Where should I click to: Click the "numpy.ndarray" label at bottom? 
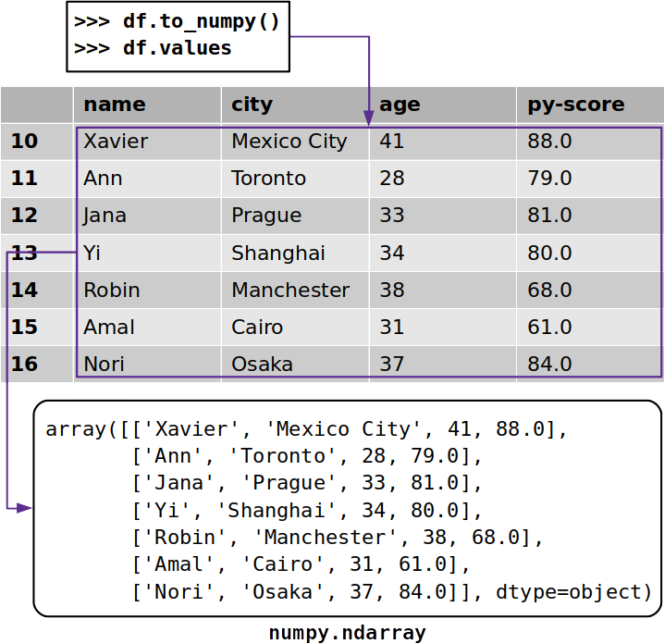[348, 633]
